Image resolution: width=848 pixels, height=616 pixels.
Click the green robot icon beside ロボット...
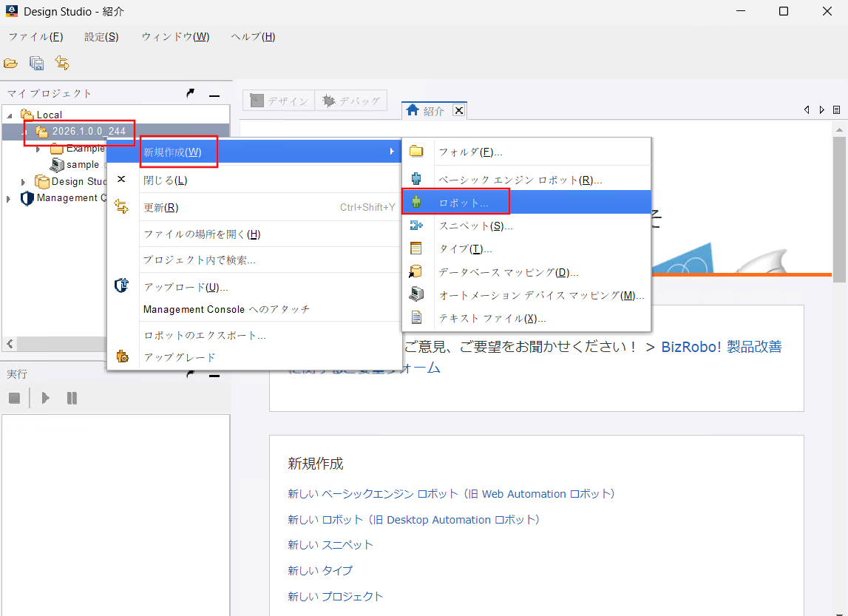(x=416, y=203)
